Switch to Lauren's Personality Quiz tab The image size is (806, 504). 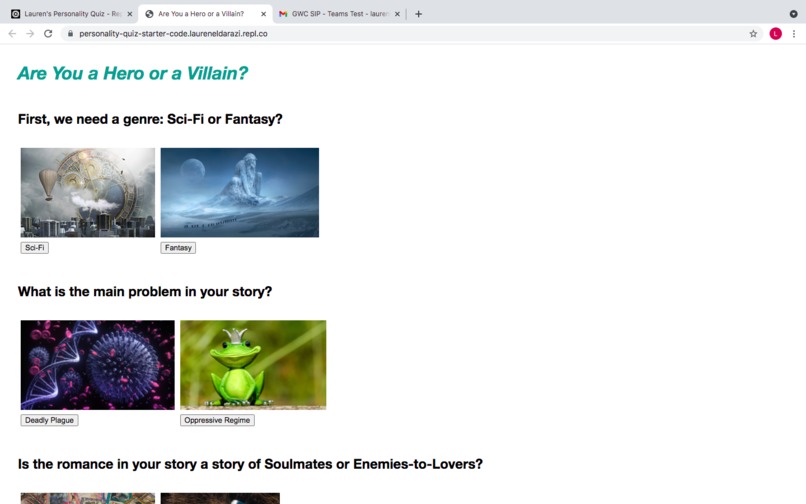tap(71, 14)
